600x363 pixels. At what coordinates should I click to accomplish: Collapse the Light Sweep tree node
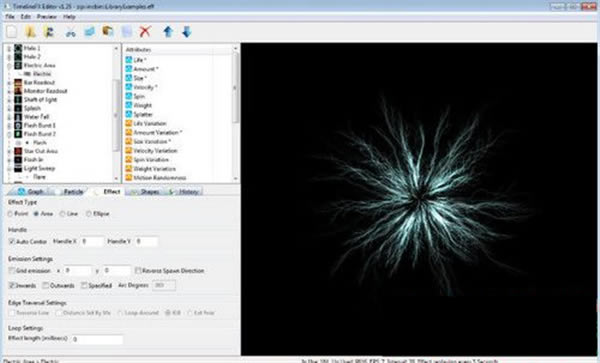(9, 168)
